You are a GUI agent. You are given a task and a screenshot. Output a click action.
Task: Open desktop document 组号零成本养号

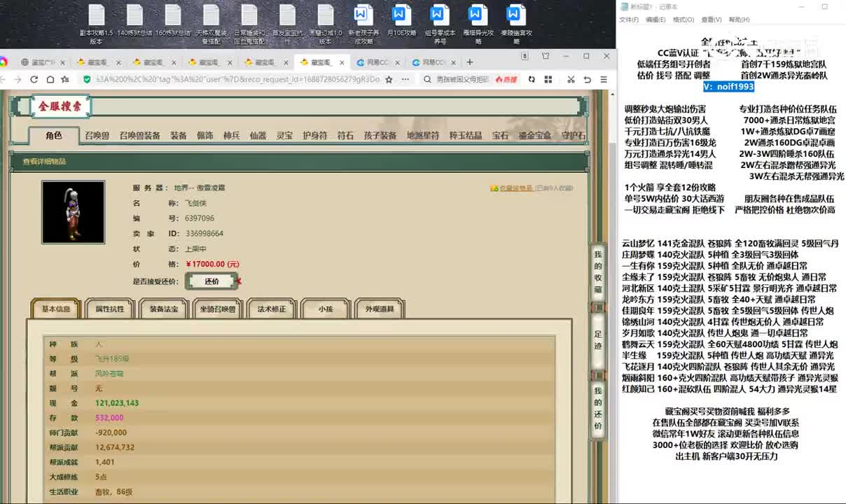440,24
